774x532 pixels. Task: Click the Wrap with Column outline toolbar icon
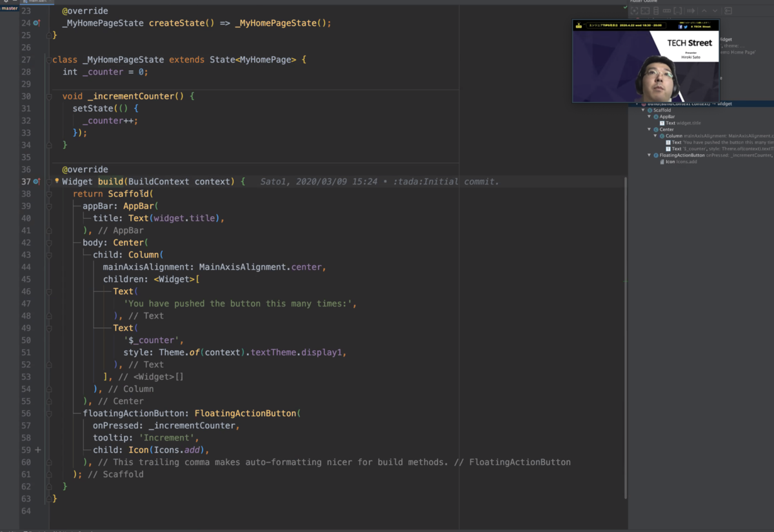[x=656, y=10]
